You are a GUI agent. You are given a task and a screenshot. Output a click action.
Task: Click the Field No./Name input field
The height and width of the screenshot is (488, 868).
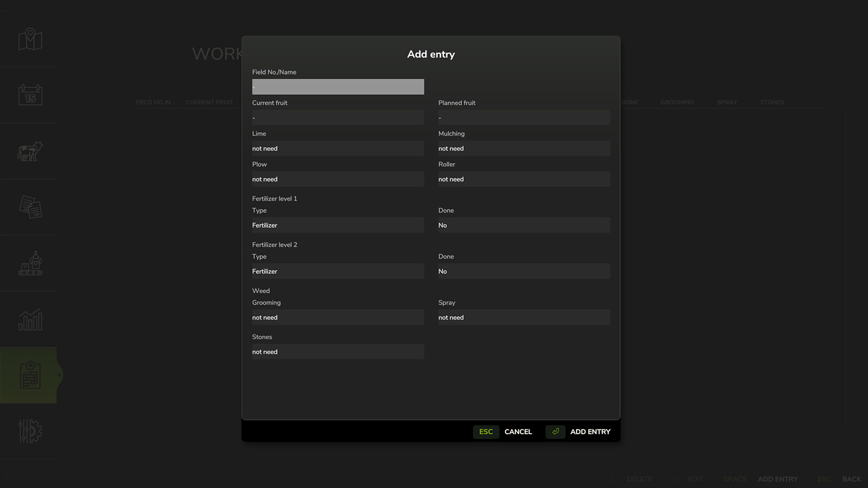click(337, 86)
